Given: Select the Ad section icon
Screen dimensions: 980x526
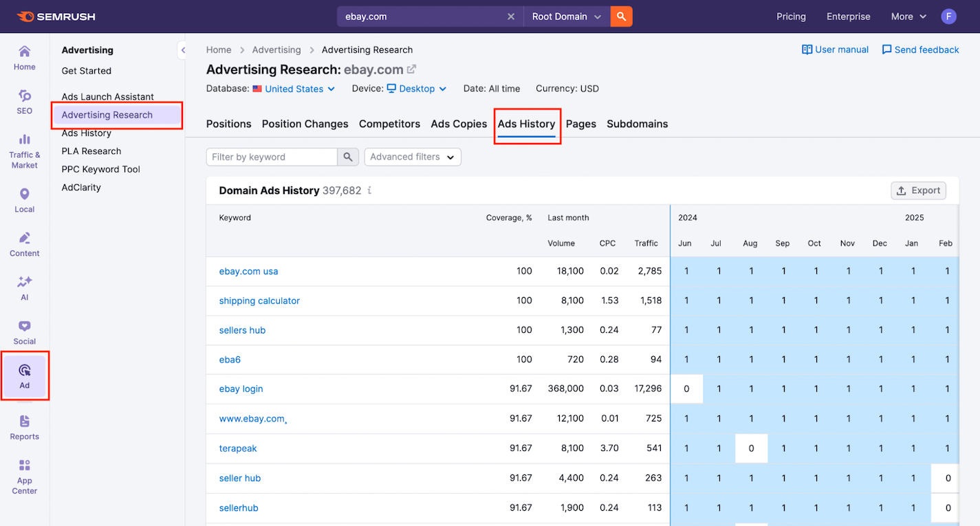Looking at the screenshot, I should click(x=24, y=375).
